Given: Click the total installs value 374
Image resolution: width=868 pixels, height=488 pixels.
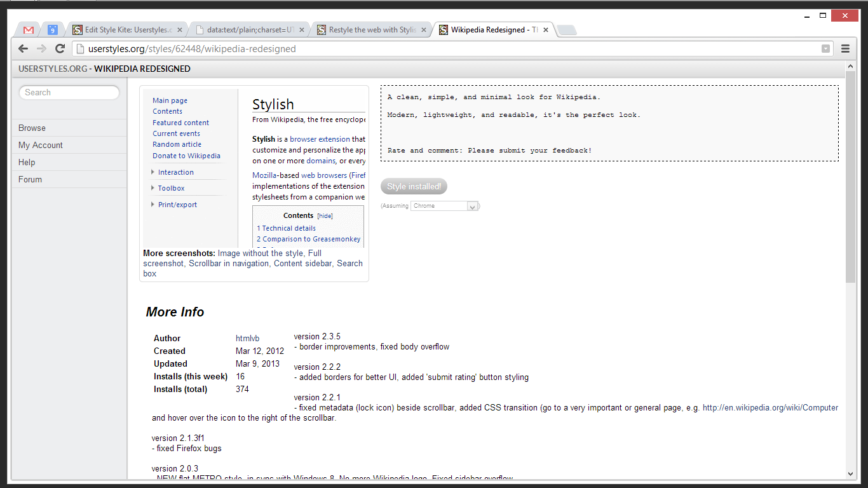Looking at the screenshot, I should coord(242,389).
